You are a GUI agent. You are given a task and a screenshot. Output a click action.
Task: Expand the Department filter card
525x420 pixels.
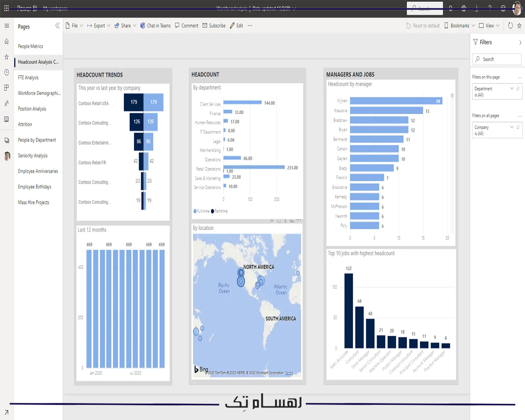pos(512,88)
